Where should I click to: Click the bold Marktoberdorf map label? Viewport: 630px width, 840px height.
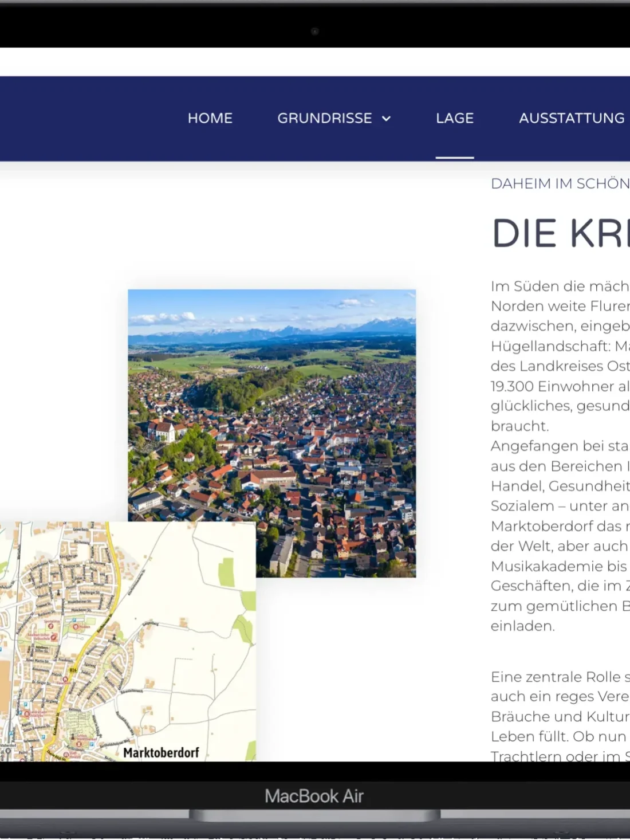[x=161, y=752]
